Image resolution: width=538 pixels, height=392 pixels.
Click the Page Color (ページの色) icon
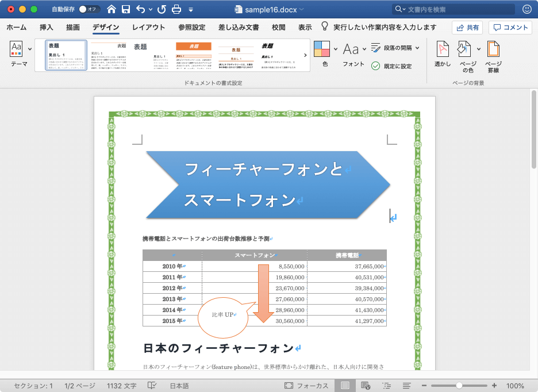[464, 49]
